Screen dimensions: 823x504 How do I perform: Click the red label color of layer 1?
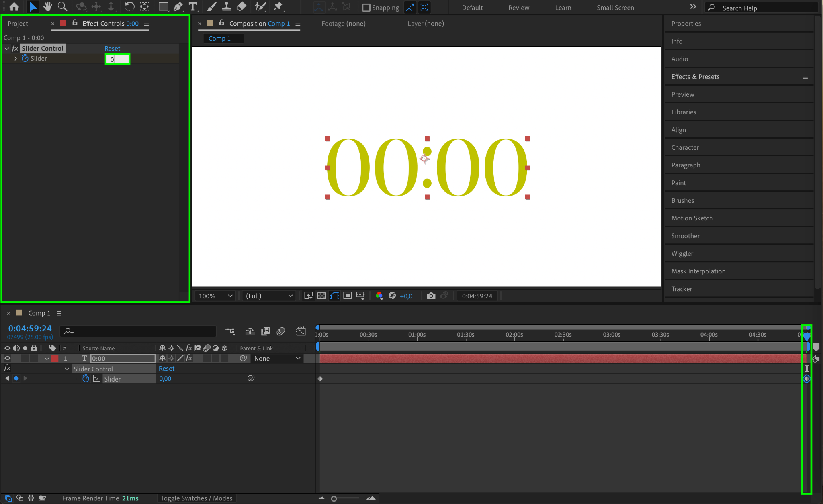point(55,358)
